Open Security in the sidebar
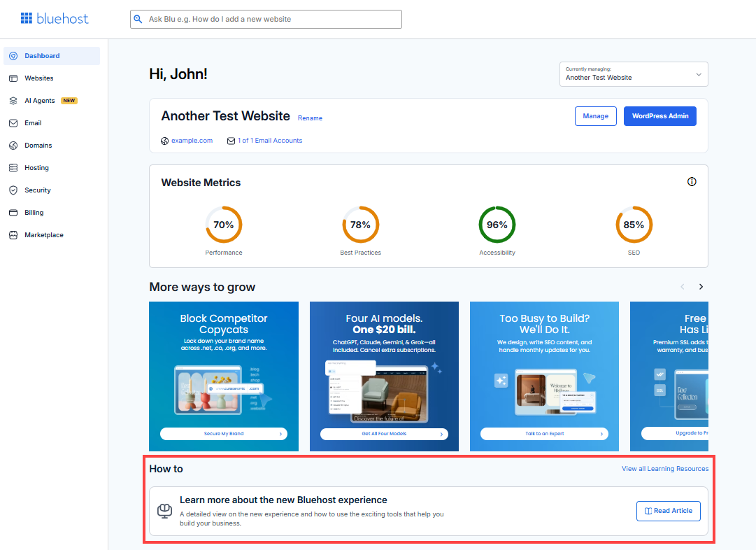Image resolution: width=756 pixels, height=550 pixels. [x=52, y=190]
